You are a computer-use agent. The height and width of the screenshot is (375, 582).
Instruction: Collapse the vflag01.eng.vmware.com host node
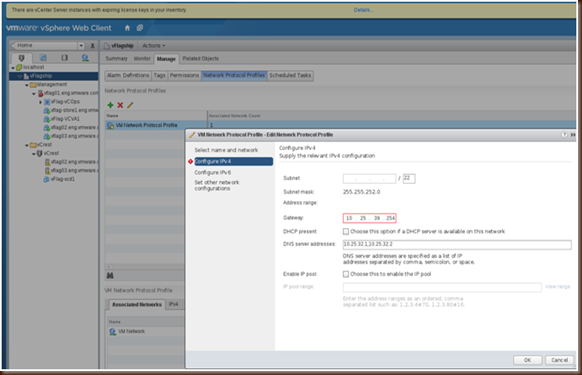click(x=34, y=94)
